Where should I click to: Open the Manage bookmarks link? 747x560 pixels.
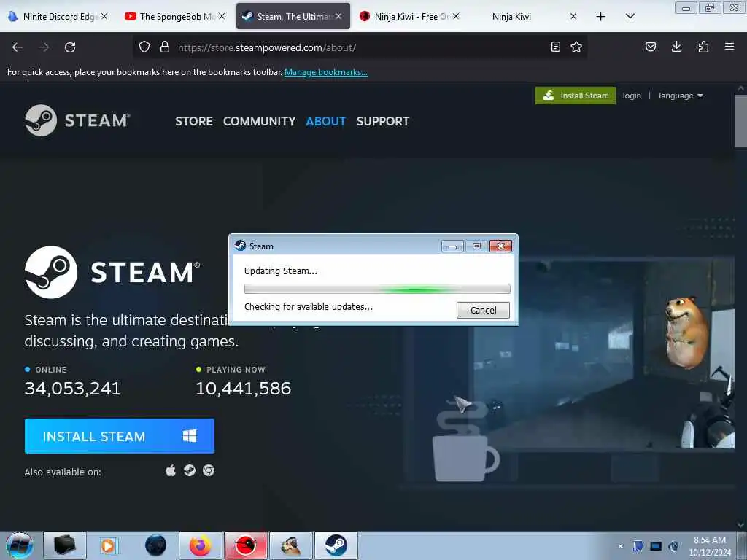click(326, 72)
